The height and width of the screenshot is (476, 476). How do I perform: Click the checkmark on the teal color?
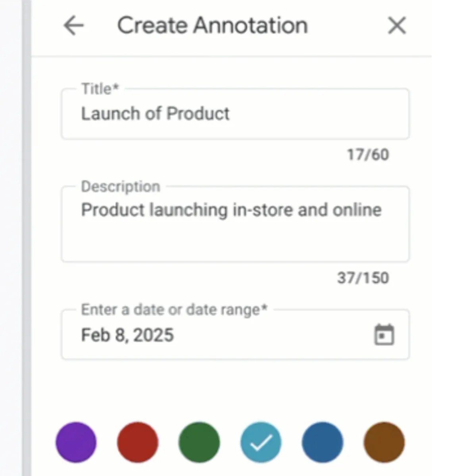pyautogui.click(x=261, y=442)
